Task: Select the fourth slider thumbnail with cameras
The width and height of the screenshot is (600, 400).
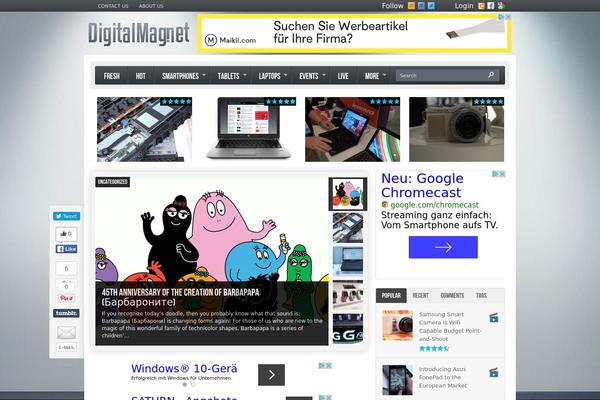Action: point(348,295)
